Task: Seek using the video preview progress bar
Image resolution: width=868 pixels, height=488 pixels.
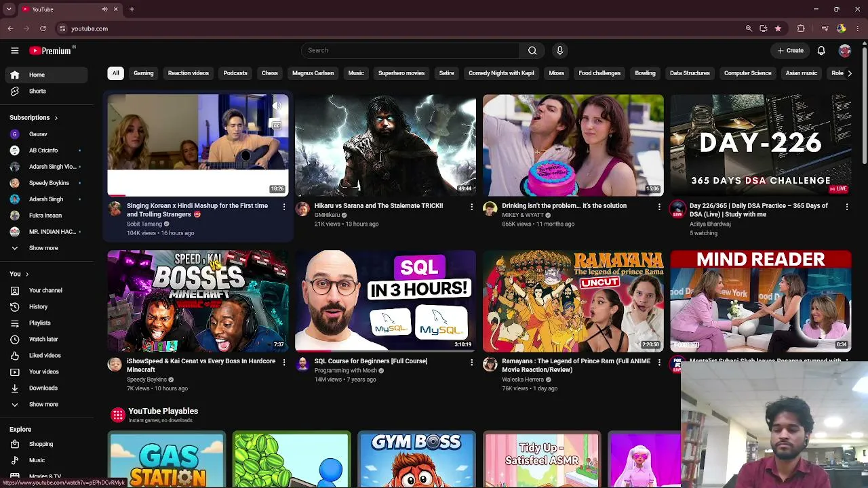Action: (197, 195)
